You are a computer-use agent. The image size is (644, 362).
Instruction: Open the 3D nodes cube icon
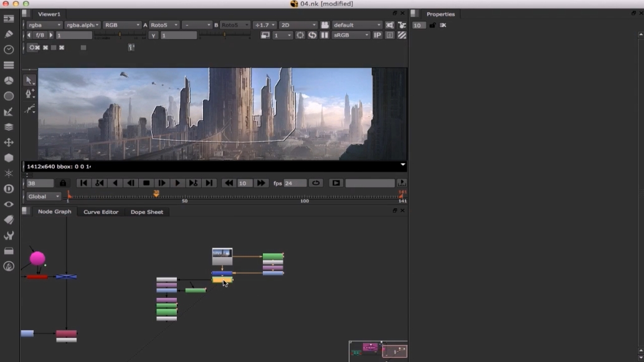point(9,158)
